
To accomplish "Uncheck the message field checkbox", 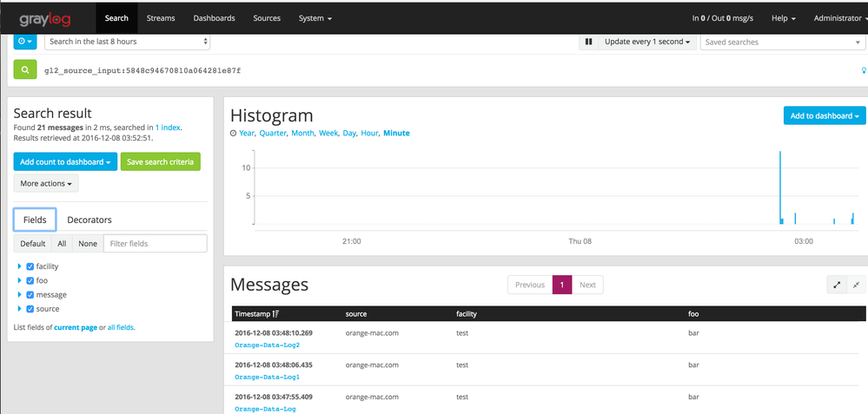I will click(30, 294).
